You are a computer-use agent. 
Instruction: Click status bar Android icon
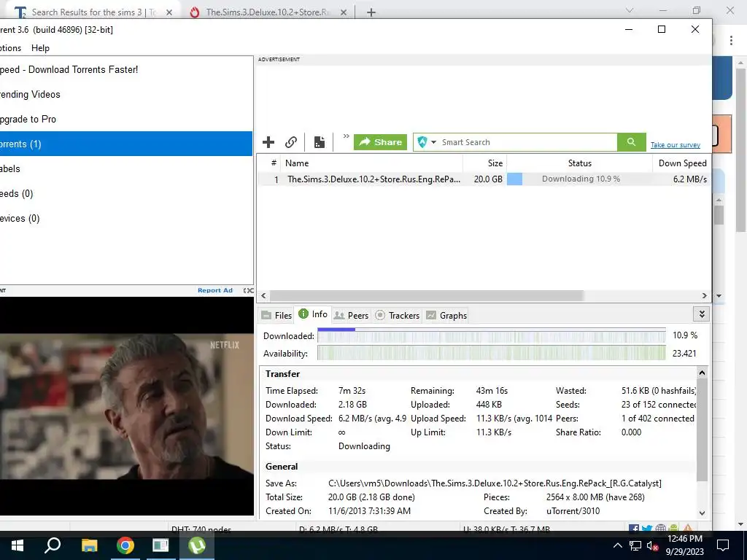[673, 528]
